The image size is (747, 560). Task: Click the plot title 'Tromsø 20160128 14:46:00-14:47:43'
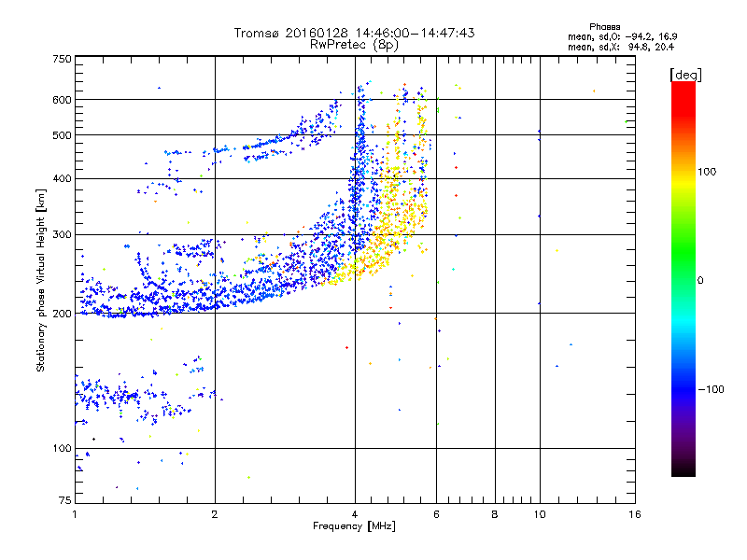[354, 33]
